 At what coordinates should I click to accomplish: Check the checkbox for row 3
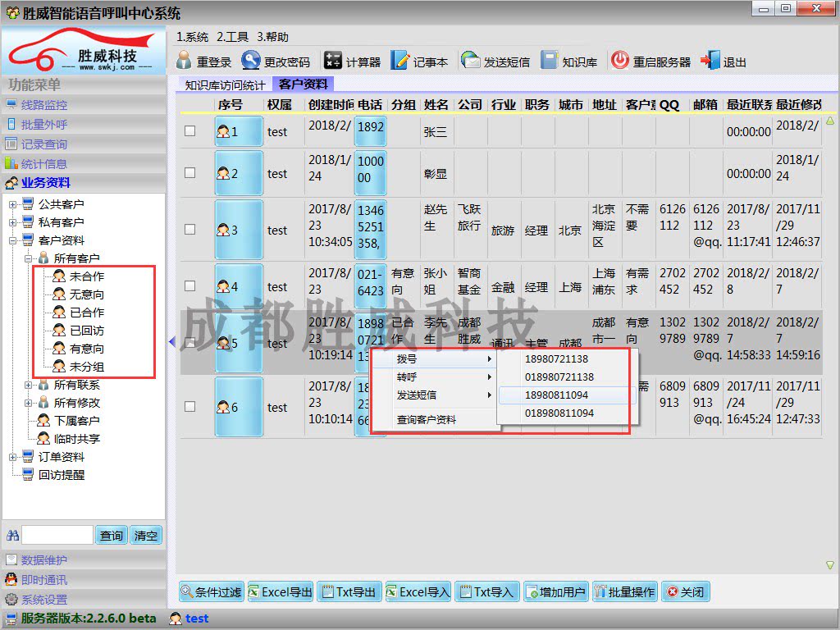[x=190, y=230]
